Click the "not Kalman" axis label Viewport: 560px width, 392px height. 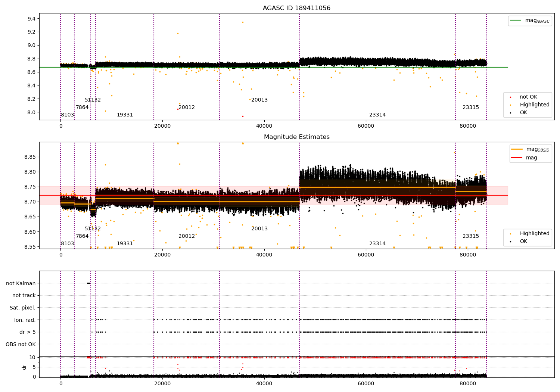[21, 283]
